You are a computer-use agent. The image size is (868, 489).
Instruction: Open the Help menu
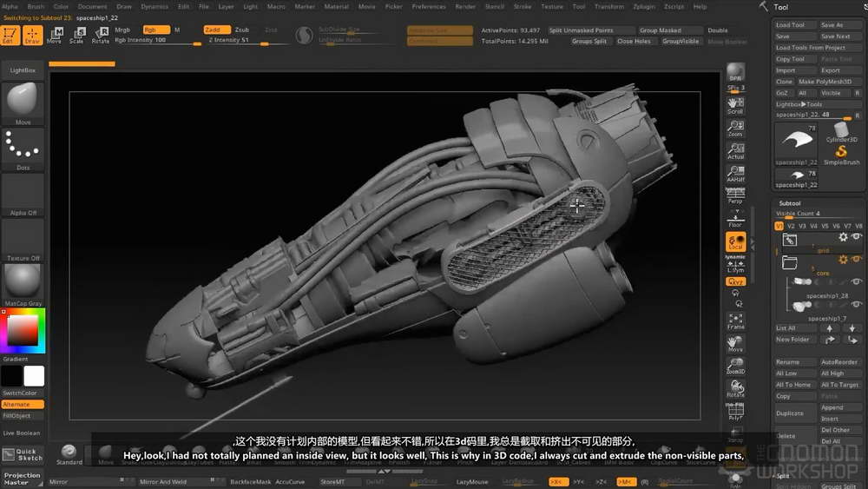coord(700,7)
